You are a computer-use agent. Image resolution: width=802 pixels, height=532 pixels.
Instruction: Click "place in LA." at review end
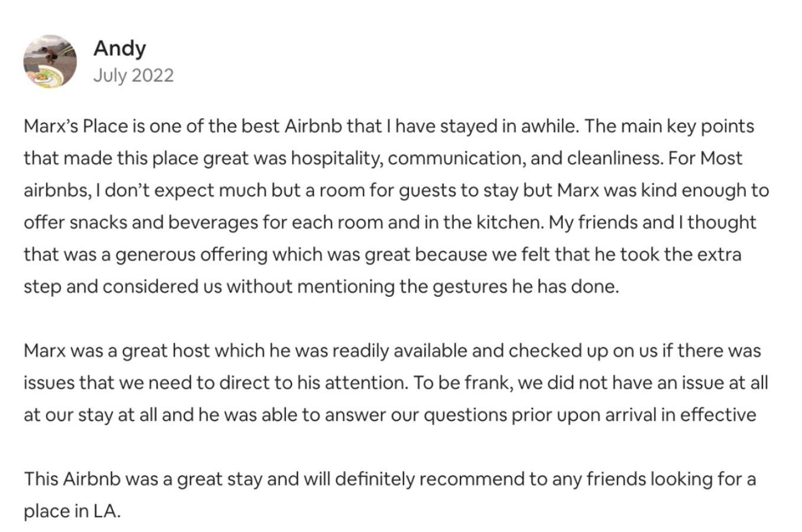(72, 510)
